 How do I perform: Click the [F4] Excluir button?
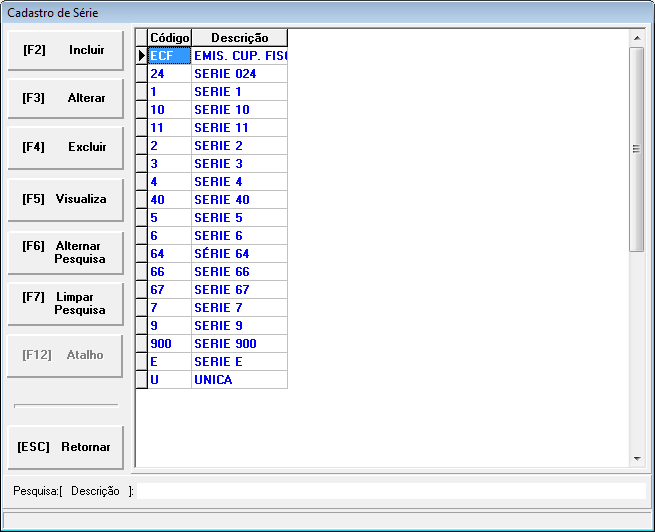(x=66, y=147)
